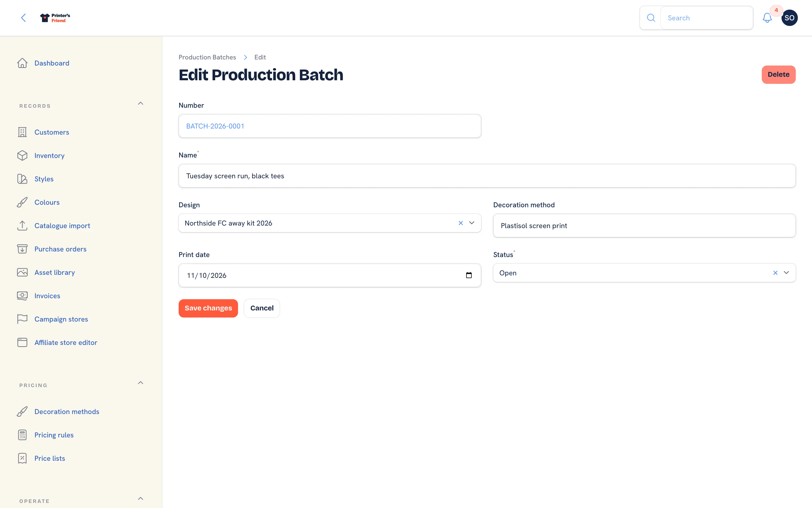Click the Decoration methods brush icon
Image resolution: width=812 pixels, height=508 pixels.
pyautogui.click(x=23, y=411)
